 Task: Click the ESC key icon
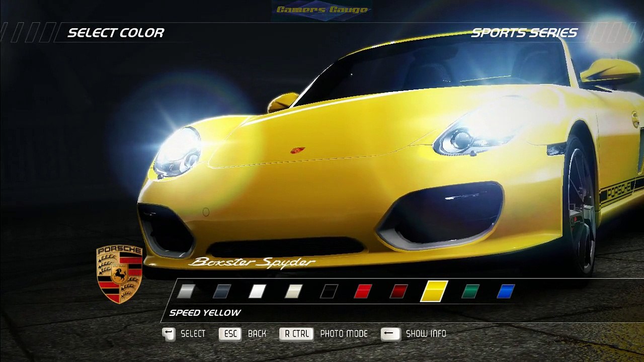click(x=230, y=334)
